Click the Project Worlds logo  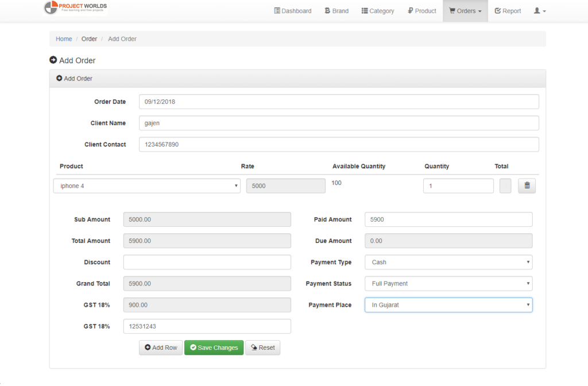pyautogui.click(x=75, y=7)
